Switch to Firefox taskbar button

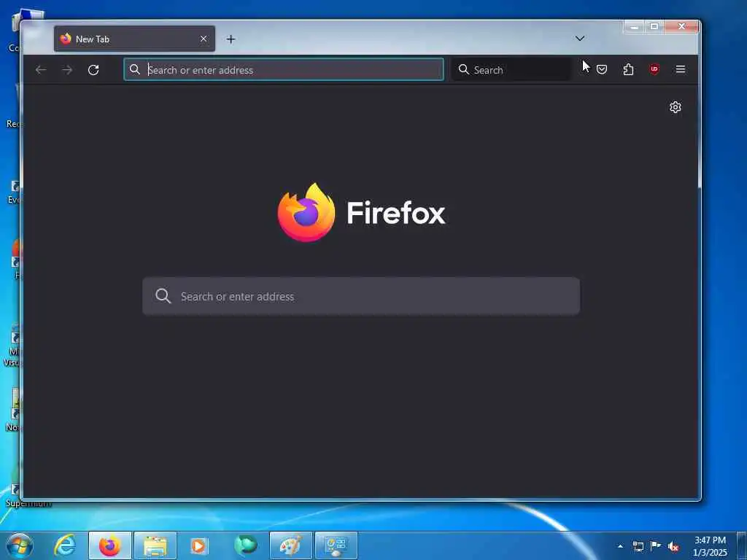coord(110,545)
